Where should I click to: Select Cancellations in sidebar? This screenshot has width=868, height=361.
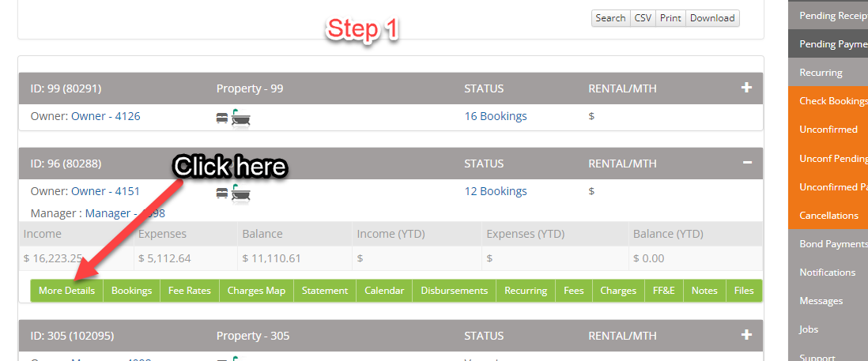(828, 216)
